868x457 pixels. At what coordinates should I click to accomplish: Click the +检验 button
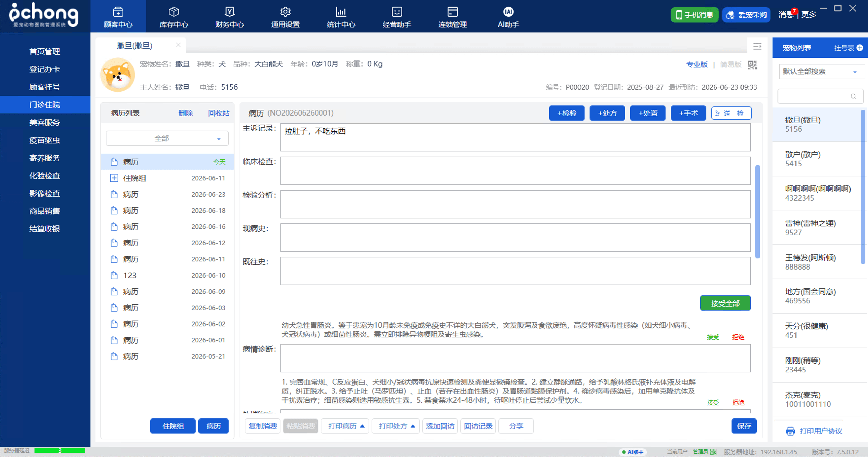coord(566,113)
